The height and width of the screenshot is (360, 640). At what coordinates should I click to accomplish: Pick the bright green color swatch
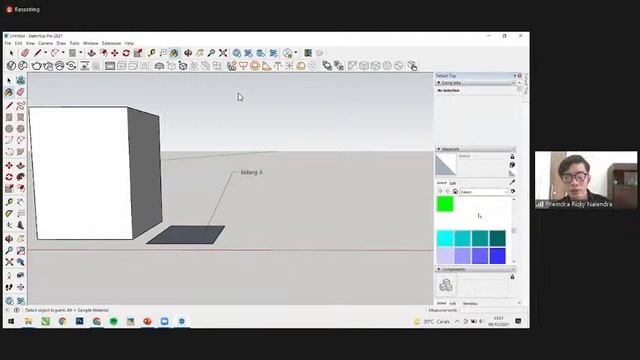445,204
